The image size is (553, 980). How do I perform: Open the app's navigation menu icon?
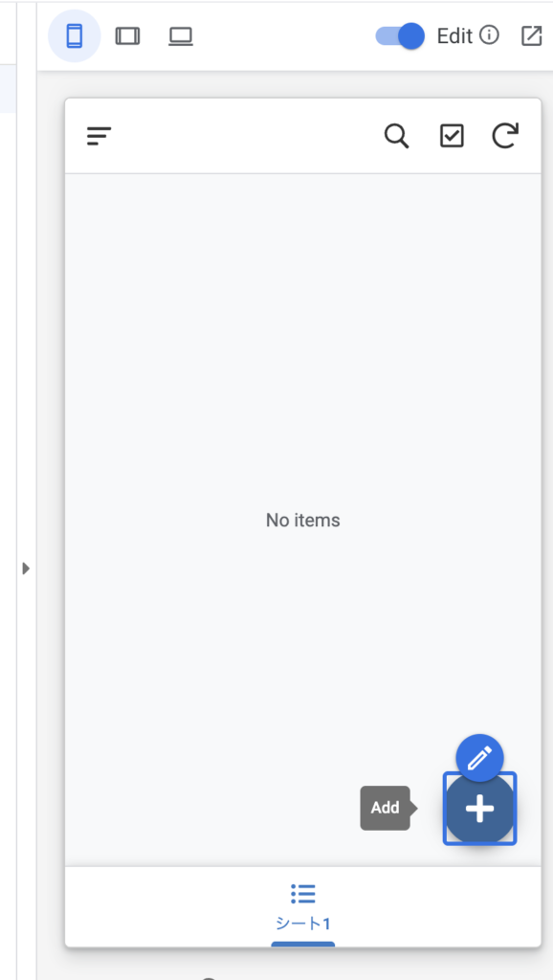[99, 136]
